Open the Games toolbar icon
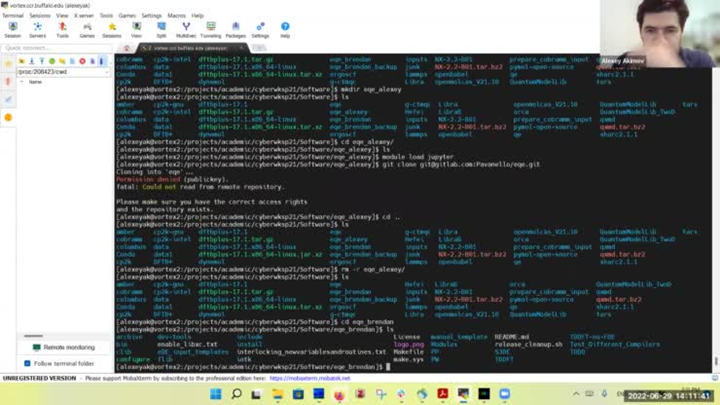Screen dimensions: 720x405 pos(87,29)
